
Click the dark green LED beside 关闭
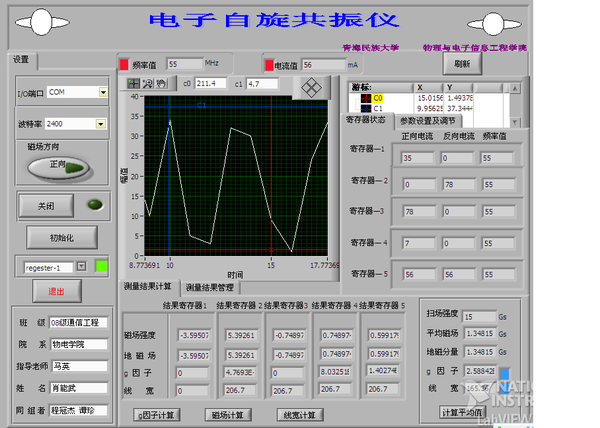[95, 205]
